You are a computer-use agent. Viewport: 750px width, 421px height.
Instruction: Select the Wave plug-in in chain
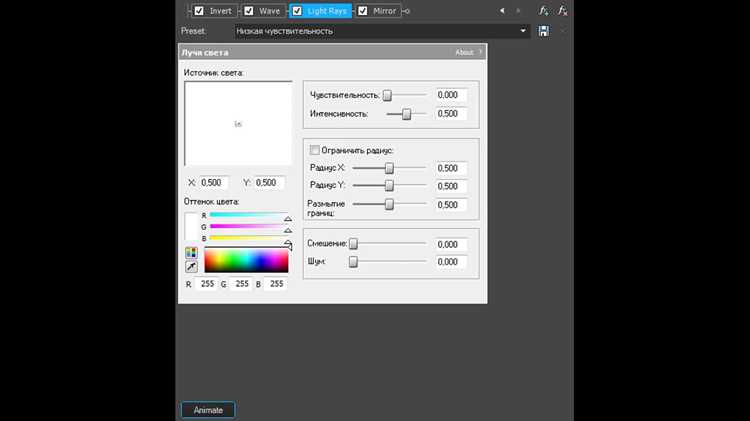coord(269,11)
